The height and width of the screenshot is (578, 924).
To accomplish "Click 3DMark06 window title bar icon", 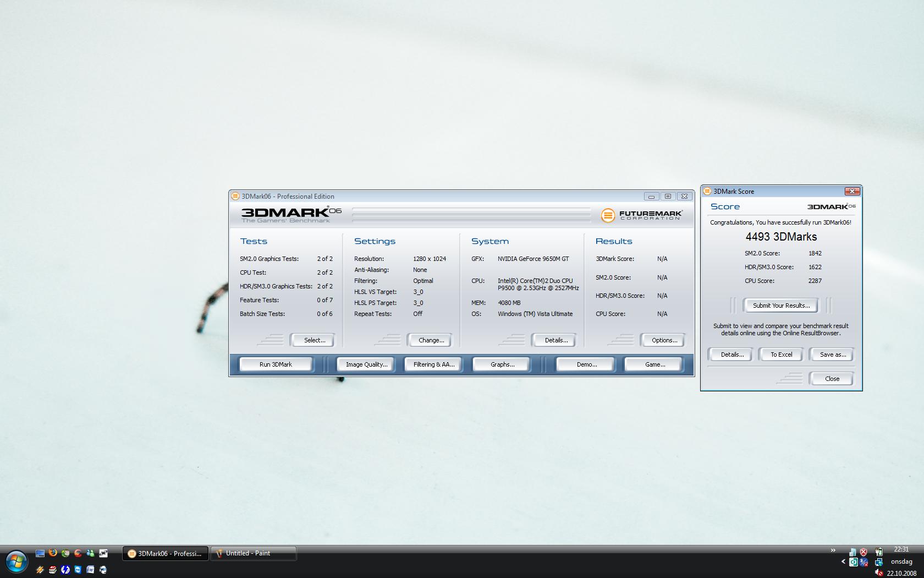I will [x=235, y=196].
